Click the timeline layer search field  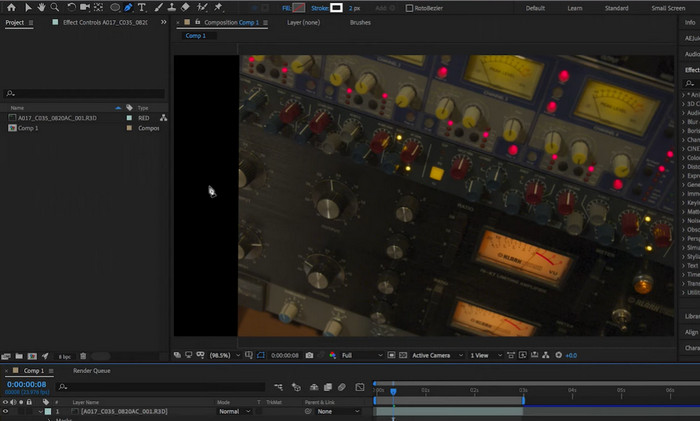(161, 387)
